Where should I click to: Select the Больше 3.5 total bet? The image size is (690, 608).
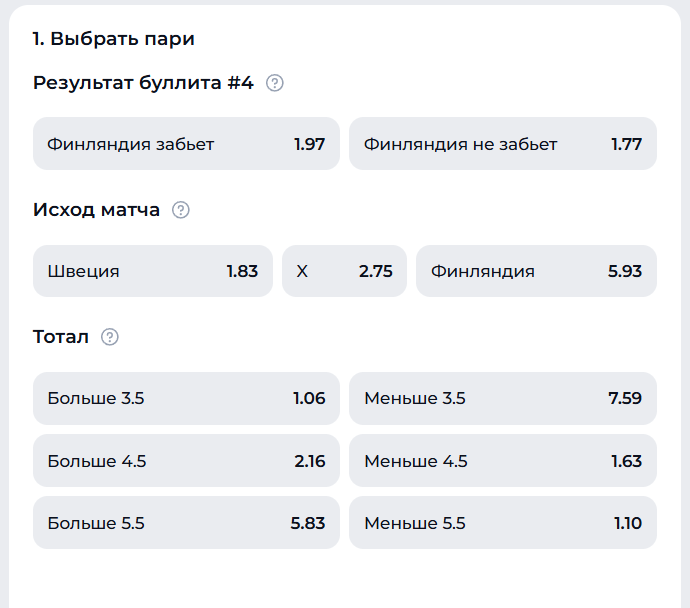(x=186, y=398)
